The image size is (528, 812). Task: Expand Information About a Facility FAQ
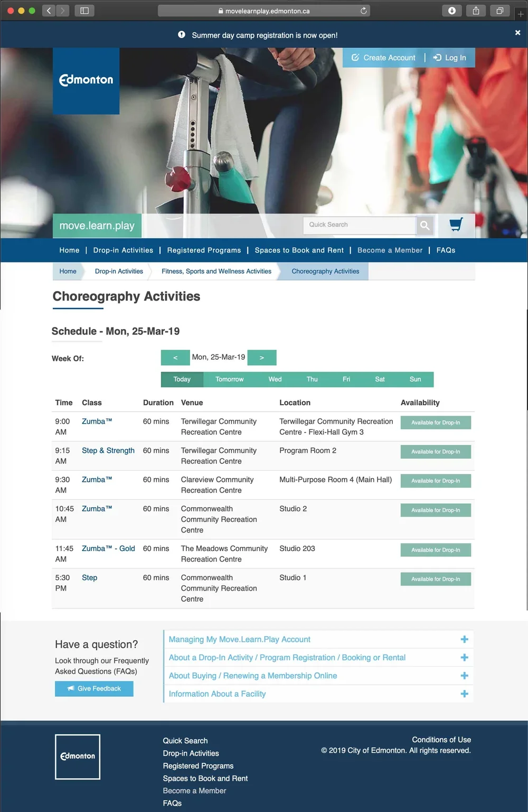pos(318,694)
